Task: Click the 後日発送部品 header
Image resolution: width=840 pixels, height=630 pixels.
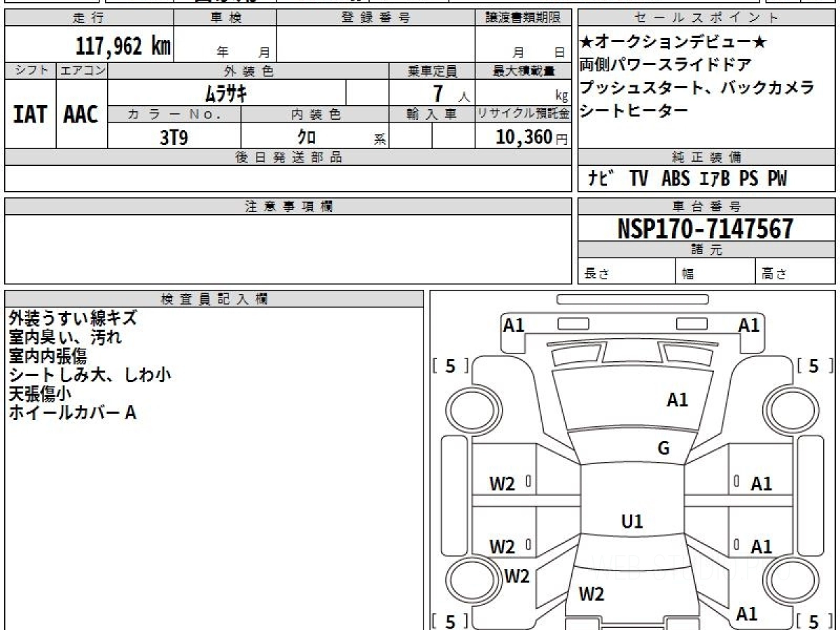Action: 288,157
